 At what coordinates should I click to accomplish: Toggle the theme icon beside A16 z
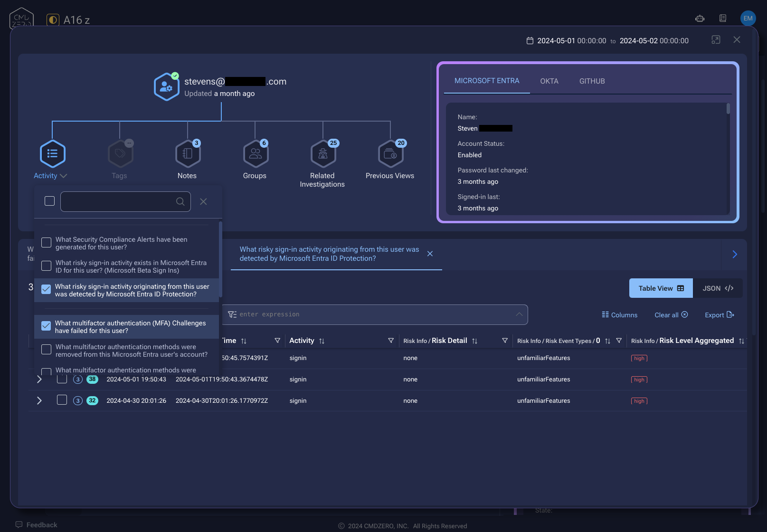[53, 20]
